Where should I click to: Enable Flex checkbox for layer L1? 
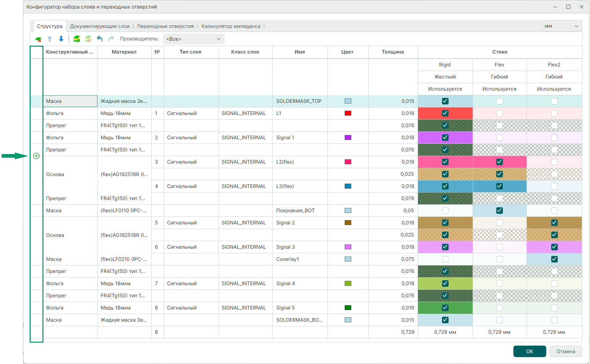point(499,113)
